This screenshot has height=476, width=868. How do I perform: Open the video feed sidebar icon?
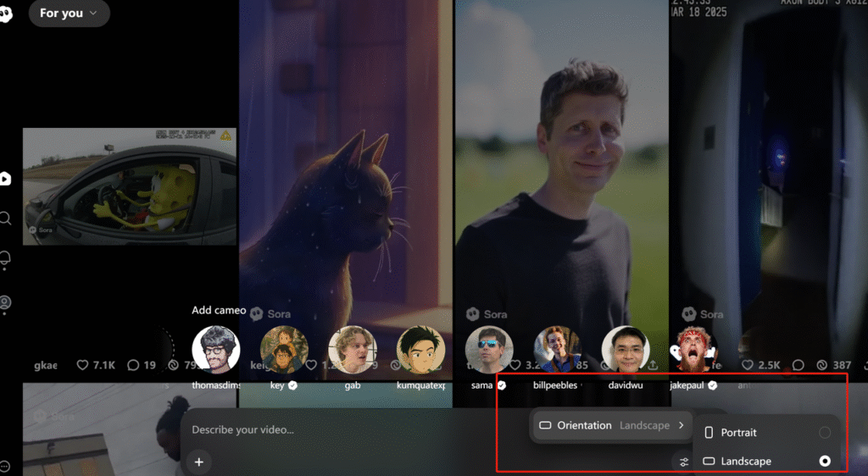tap(5, 179)
